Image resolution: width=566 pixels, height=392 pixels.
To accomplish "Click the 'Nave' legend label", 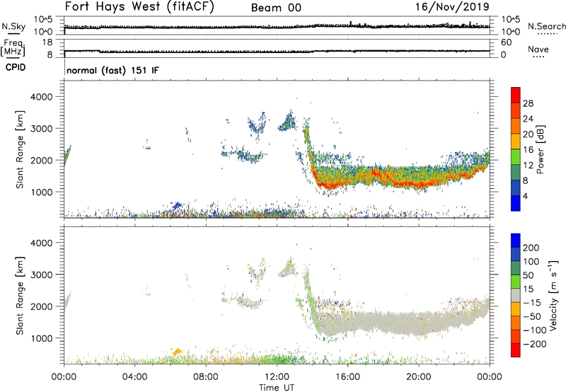I will tap(538, 50).
